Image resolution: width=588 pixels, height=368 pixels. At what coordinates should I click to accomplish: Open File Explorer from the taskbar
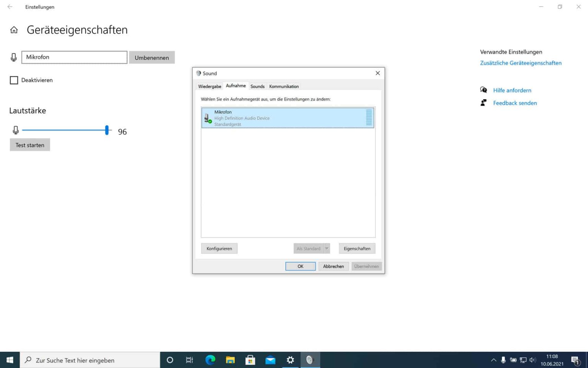pyautogui.click(x=230, y=360)
